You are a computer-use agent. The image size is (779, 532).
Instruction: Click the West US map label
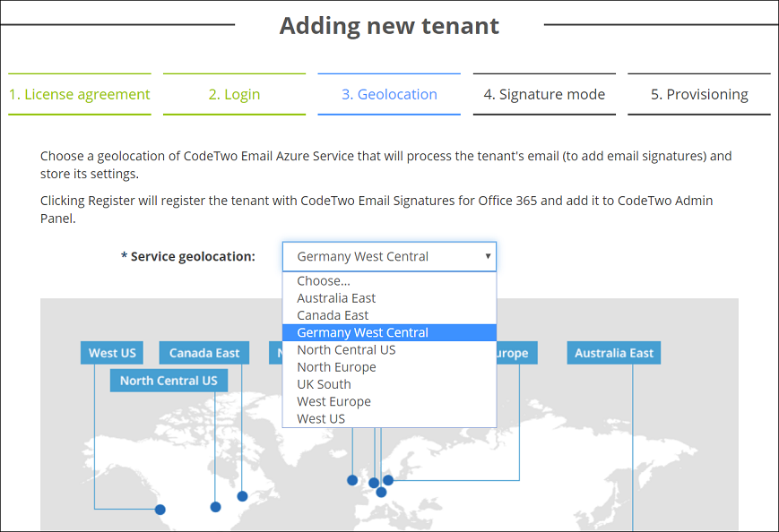[x=112, y=353]
